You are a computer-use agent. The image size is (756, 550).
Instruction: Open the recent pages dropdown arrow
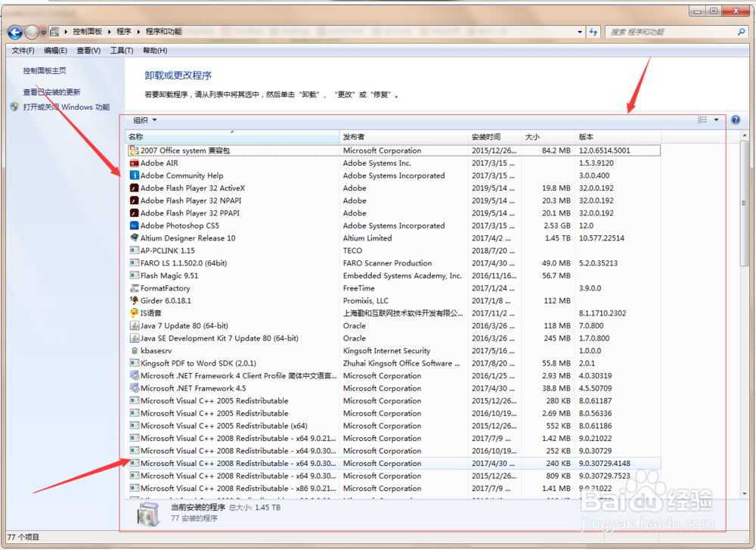pos(43,33)
